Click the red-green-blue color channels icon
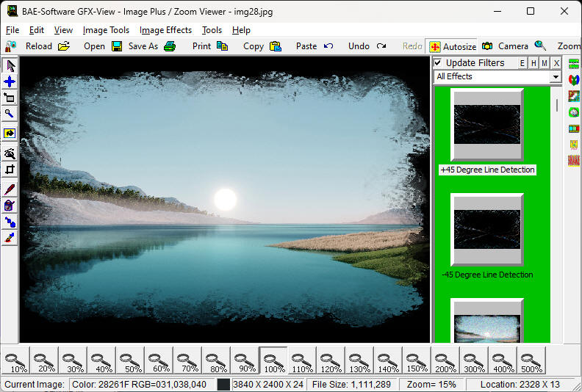The height and width of the screenshot is (392, 582). point(574,79)
